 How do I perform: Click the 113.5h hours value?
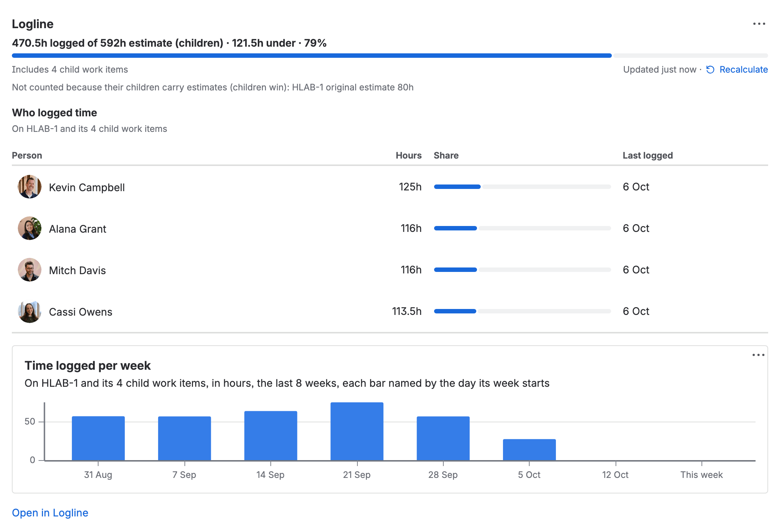[x=407, y=311]
